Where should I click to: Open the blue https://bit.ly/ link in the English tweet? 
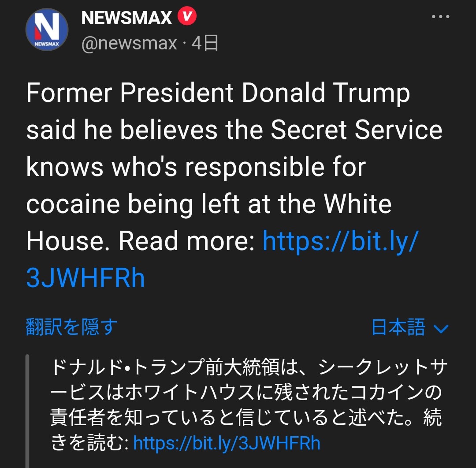click(340, 241)
